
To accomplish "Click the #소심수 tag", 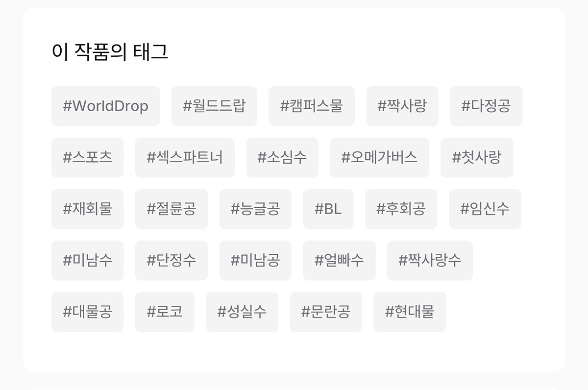I will pyautogui.click(x=282, y=157).
